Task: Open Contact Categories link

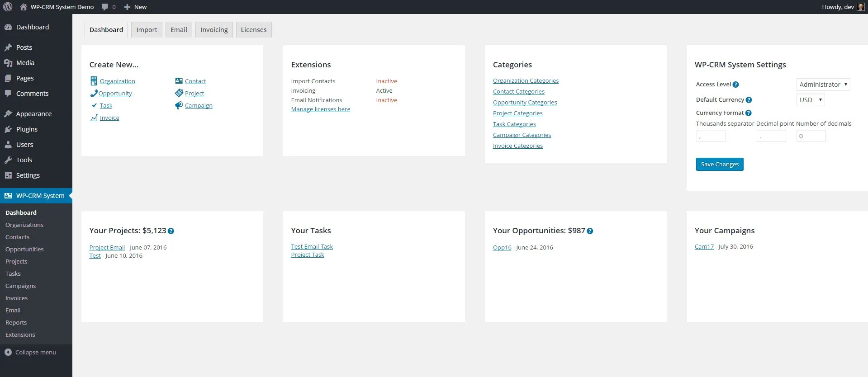Action: (519, 92)
